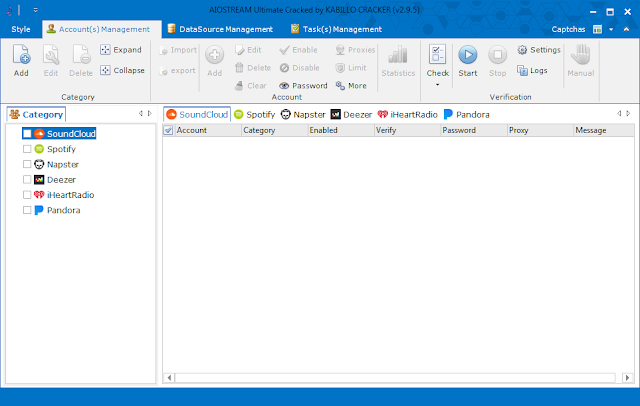
Task: Expand all categories with Expand button
Action: point(121,50)
